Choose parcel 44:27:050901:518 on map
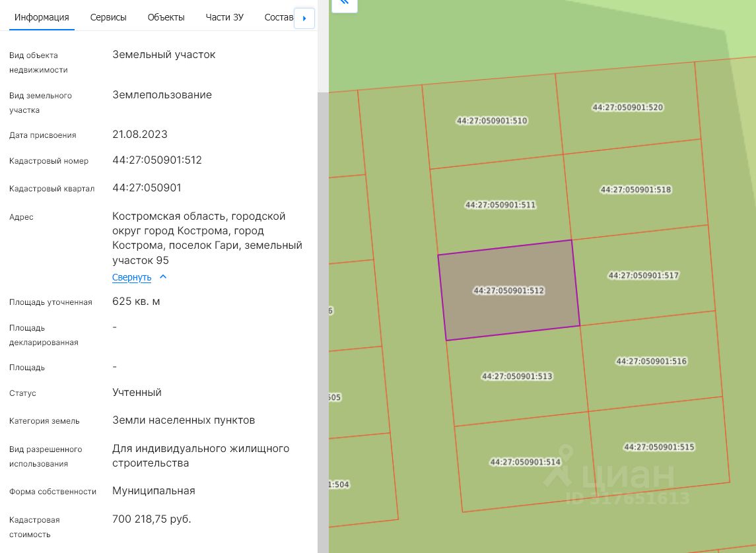Image resolution: width=756 pixels, height=553 pixels. [x=635, y=190]
